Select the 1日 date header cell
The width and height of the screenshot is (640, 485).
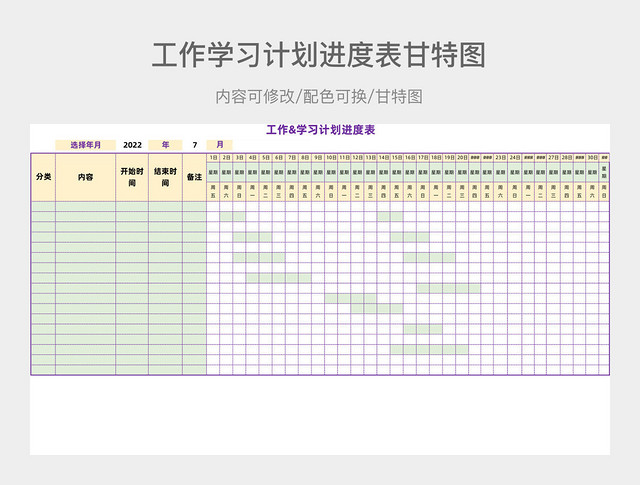pos(213,158)
